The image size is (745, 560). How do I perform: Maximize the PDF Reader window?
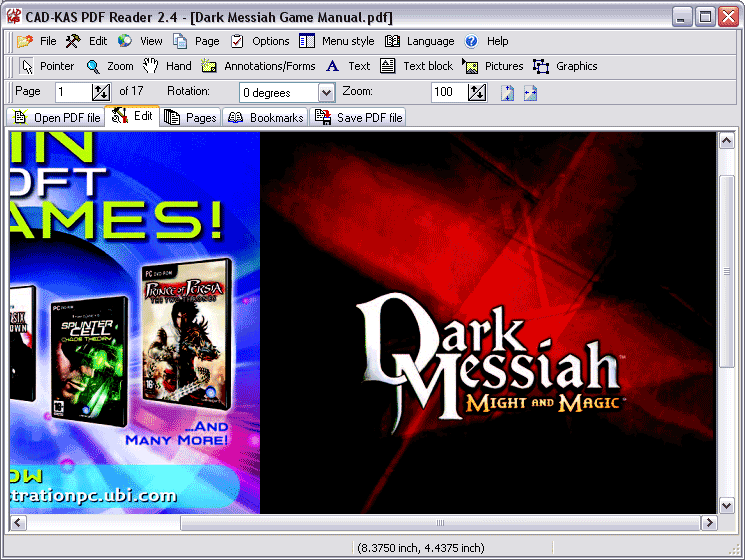(x=705, y=17)
